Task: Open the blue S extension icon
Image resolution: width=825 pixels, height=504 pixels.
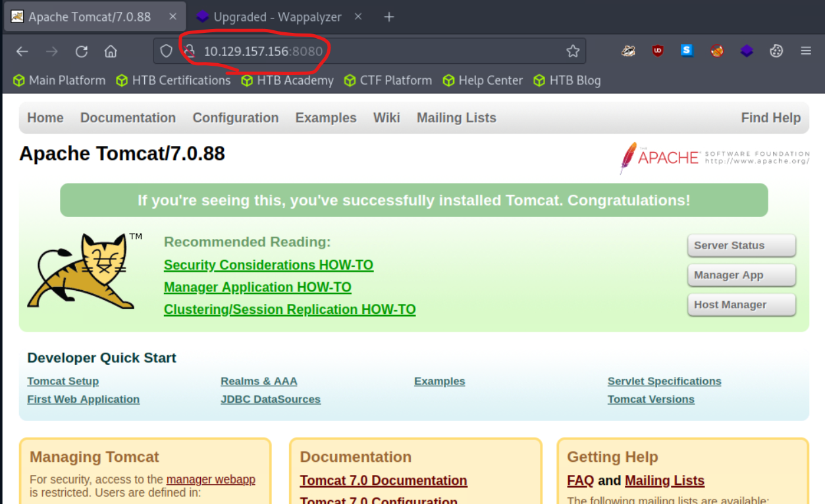Action: click(687, 51)
